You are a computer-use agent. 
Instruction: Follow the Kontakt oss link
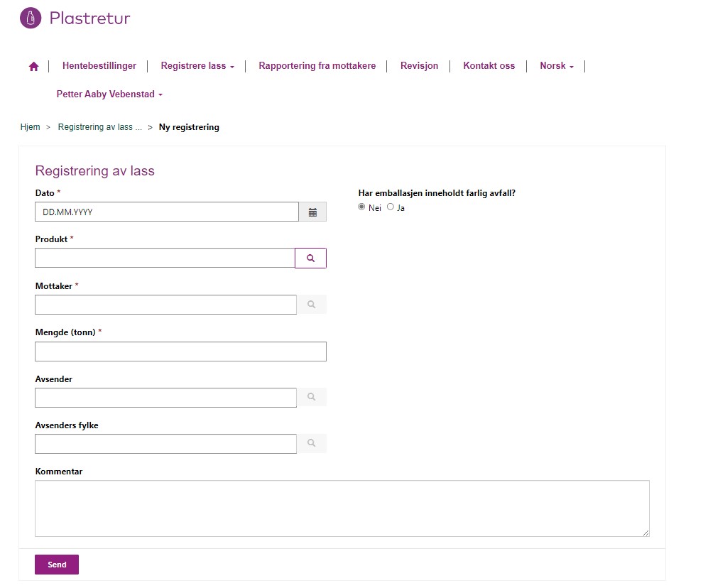click(x=489, y=66)
